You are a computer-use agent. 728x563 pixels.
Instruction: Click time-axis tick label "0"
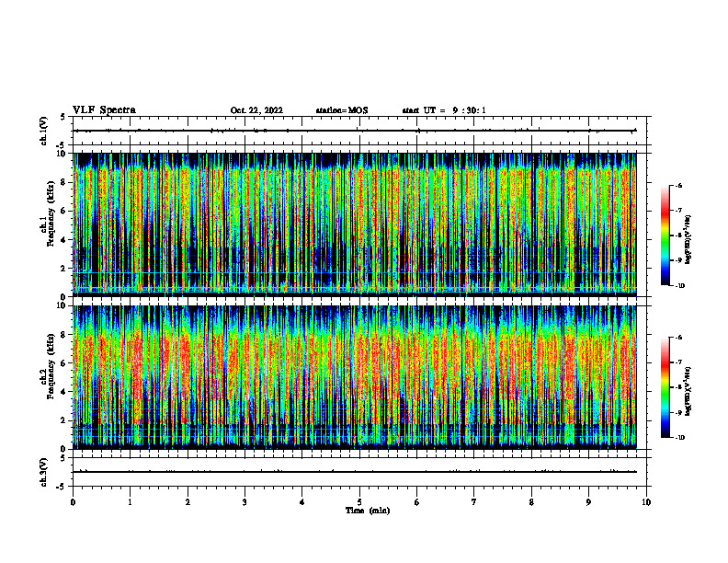[x=73, y=502]
